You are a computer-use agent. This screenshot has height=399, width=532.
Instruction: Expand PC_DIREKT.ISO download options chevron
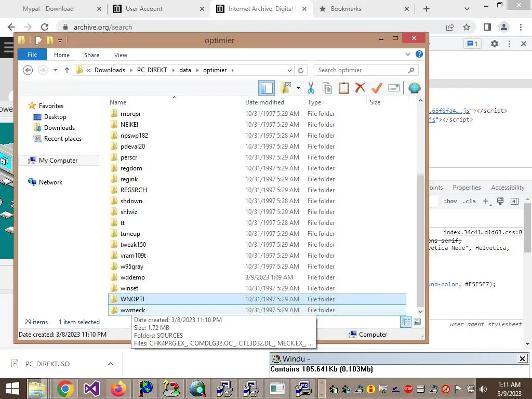(x=111, y=364)
